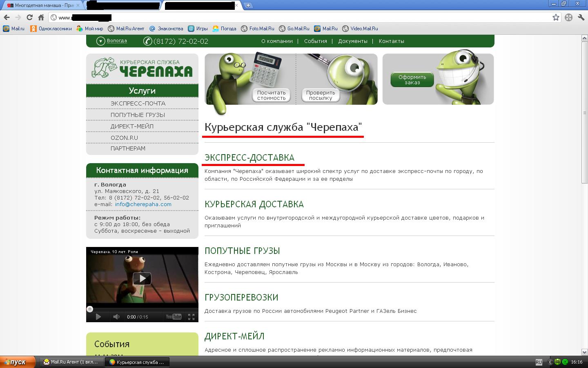Open the Foto.Mail.Ru bookmark
588x368 pixels.
(258, 29)
